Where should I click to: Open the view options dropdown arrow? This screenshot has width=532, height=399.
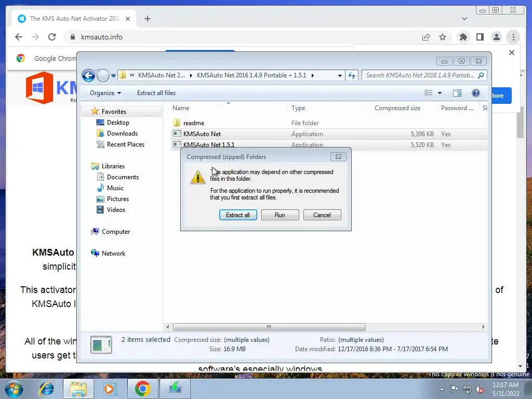point(440,93)
